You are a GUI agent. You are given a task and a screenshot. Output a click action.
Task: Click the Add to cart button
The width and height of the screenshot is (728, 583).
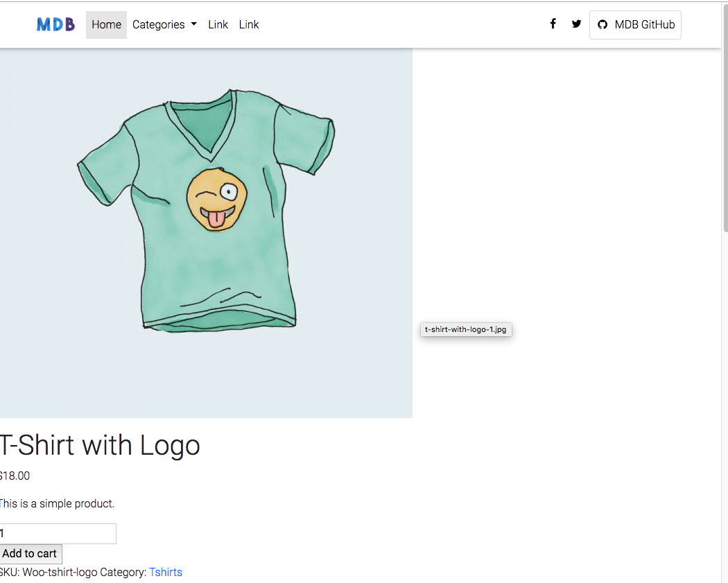coord(31,554)
